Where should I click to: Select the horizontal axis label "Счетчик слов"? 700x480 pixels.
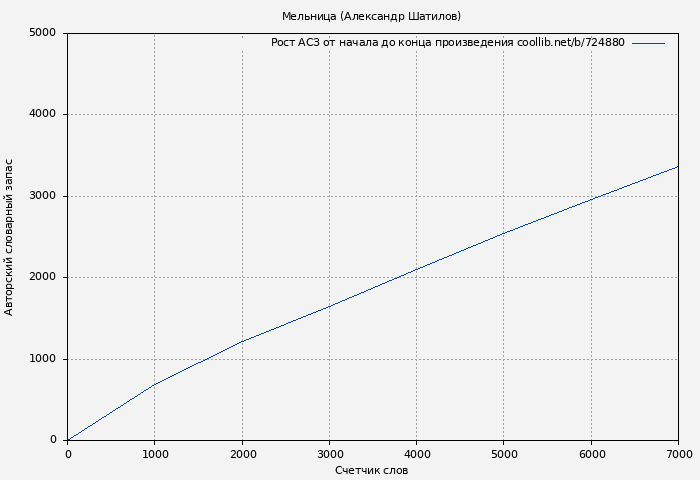pos(371,470)
